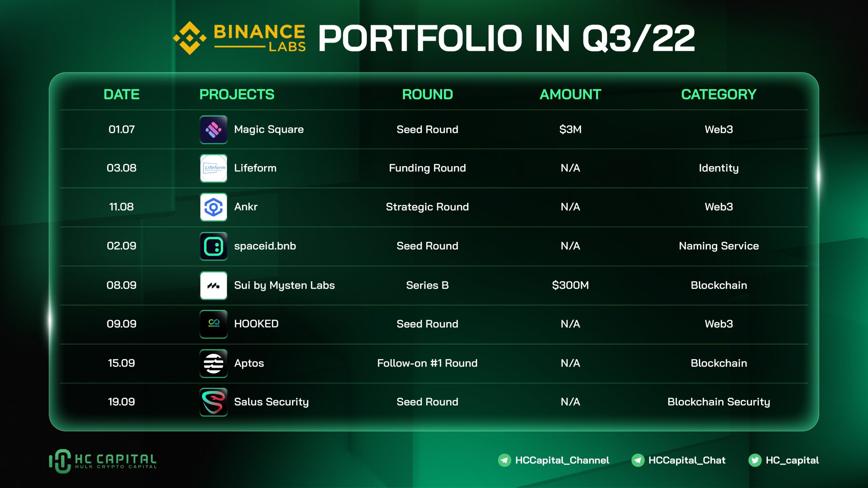
Task: Click the AMOUNT column header
Action: [570, 95]
